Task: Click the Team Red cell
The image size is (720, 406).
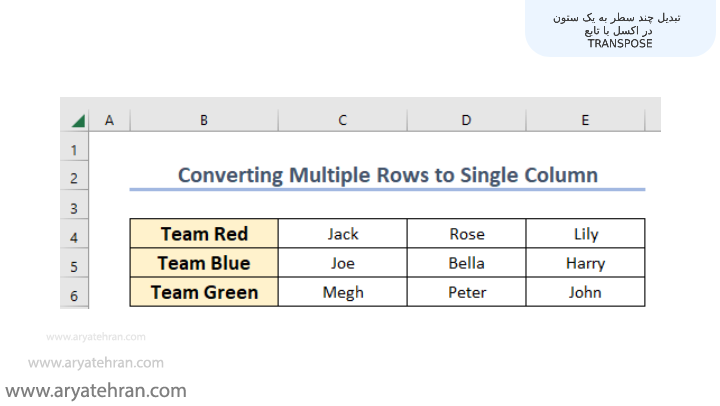Action: pyautogui.click(x=204, y=234)
